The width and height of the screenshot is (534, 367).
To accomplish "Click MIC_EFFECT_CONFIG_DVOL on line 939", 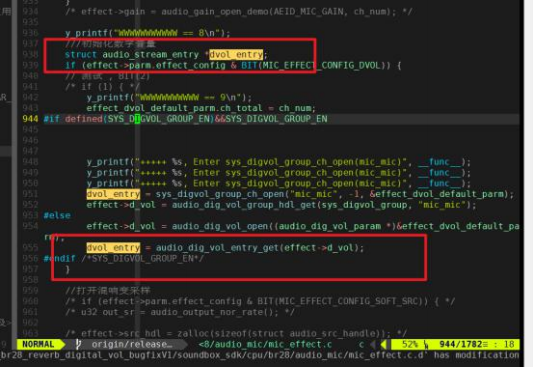I will pyautogui.click(x=321, y=65).
